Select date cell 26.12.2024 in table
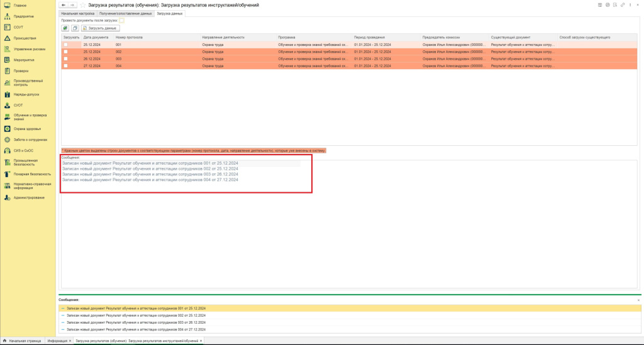The image size is (644, 345). tap(97, 58)
